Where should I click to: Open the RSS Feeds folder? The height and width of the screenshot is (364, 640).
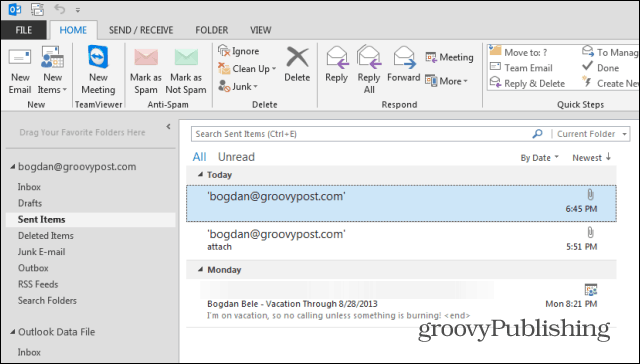point(38,284)
